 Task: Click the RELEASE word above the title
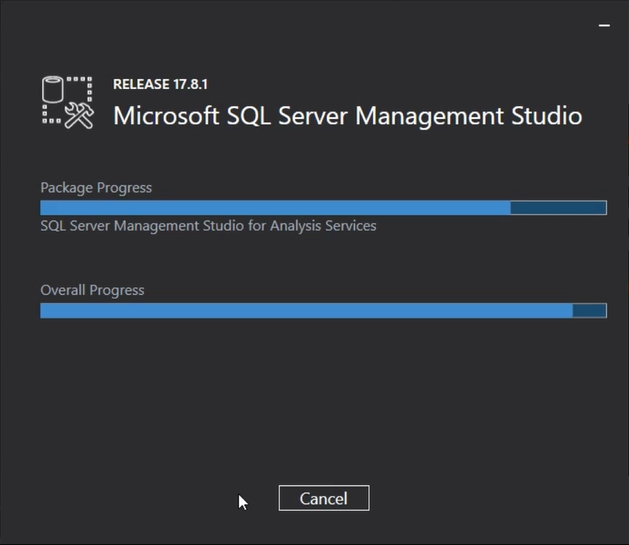point(143,85)
